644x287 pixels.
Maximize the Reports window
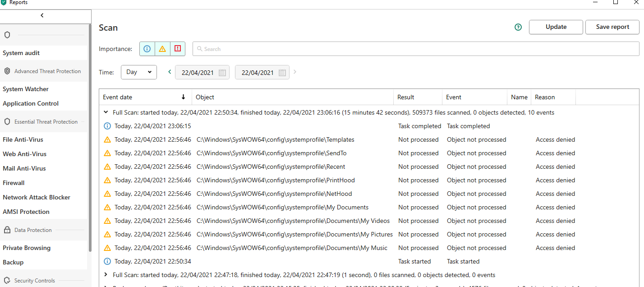click(615, 2)
